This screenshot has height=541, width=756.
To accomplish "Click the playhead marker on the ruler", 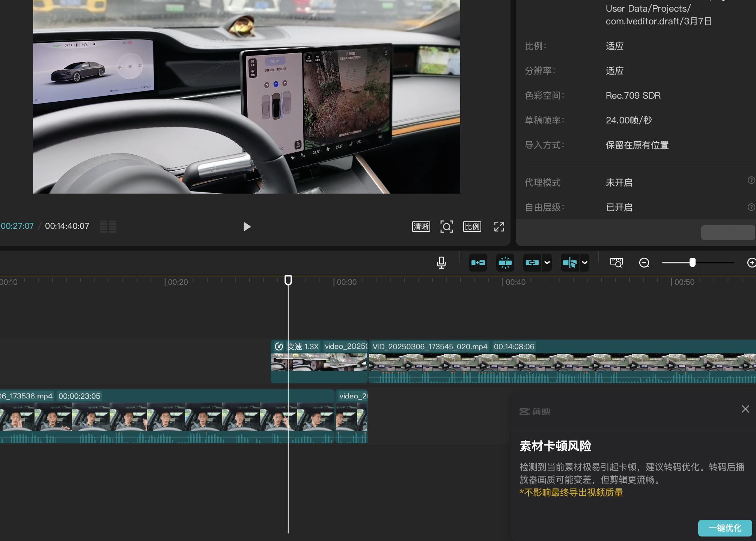I will coord(288,280).
